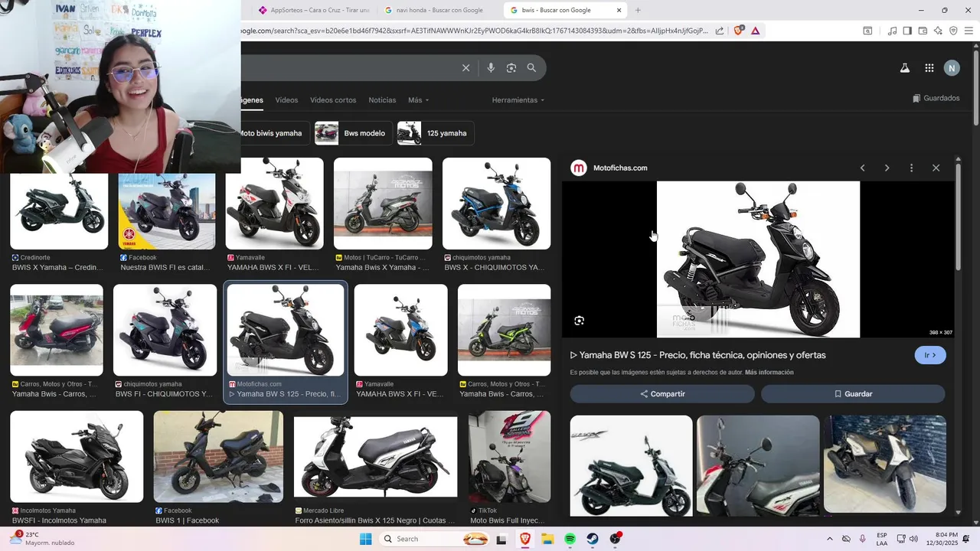The height and width of the screenshot is (551, 980).
Task: Switch to 'navi honda - Buscar con Google' tab
Action: pos(439,10)
